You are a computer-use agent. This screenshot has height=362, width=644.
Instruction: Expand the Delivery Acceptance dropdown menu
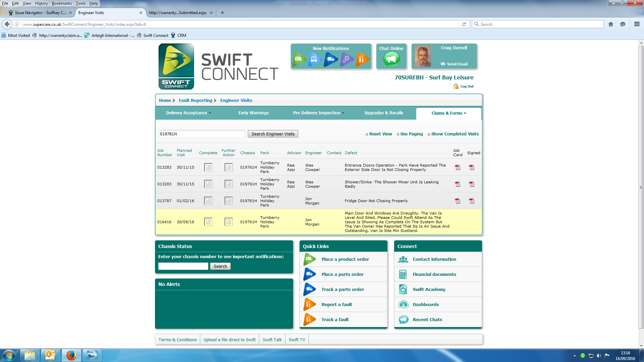(188, 113)
